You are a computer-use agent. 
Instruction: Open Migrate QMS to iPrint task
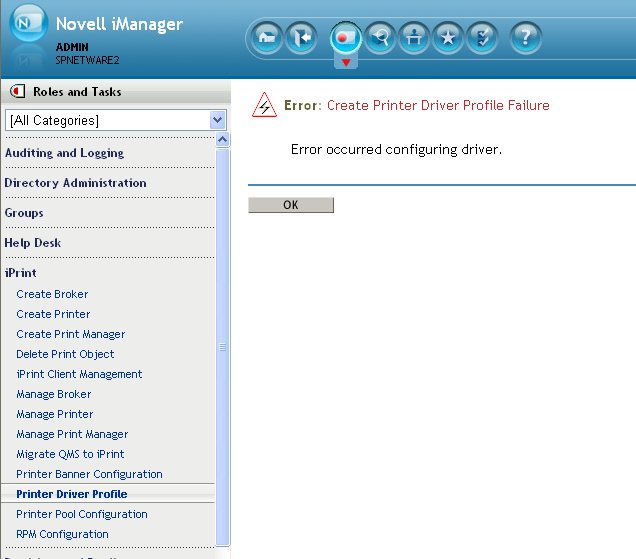pos(70,454)
